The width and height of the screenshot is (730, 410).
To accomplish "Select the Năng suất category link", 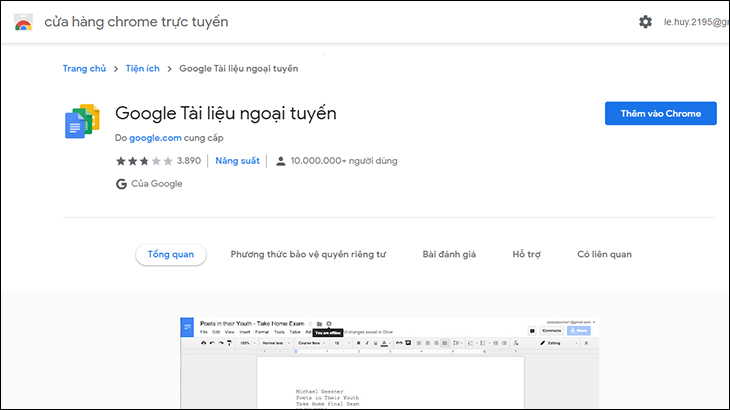I will pyautogui.click(x=237, y=160).
